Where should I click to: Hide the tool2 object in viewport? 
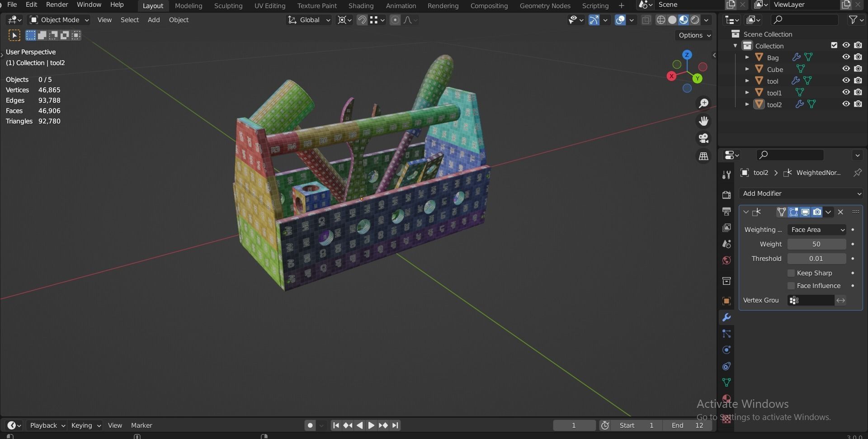(x=846, y=104)
